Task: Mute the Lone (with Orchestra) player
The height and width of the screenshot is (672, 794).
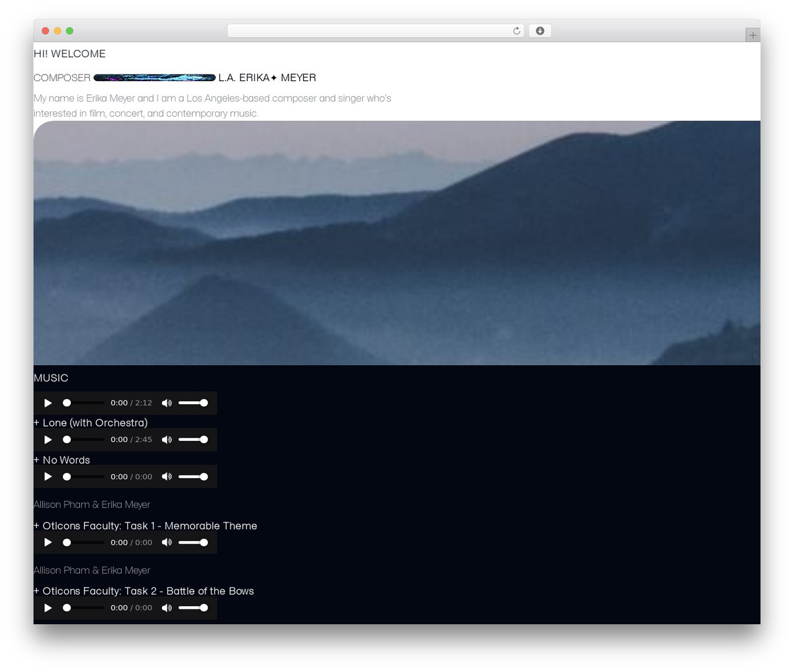Action: 167,440
